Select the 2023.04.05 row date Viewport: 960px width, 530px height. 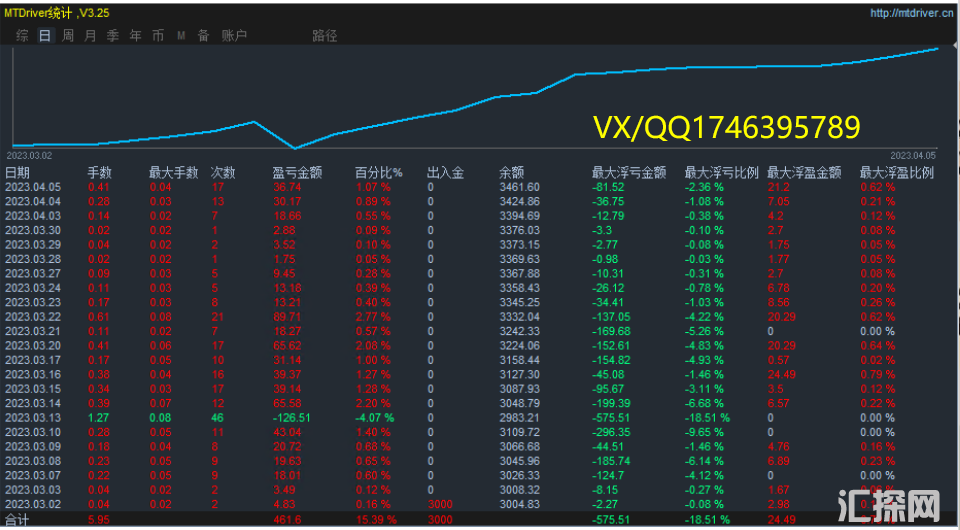[33, 187]
